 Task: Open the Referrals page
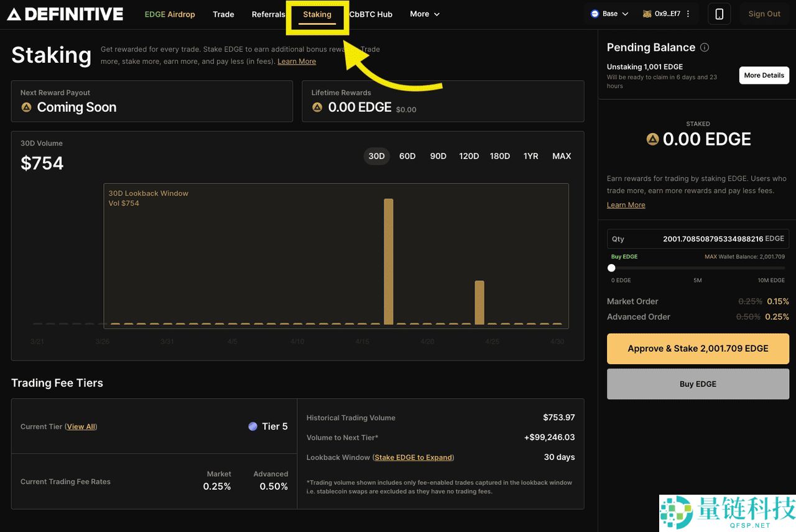pos(268,14)
